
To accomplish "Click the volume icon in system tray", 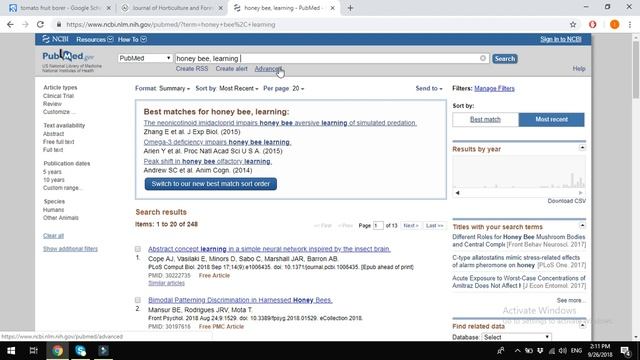I will point(563,351).
